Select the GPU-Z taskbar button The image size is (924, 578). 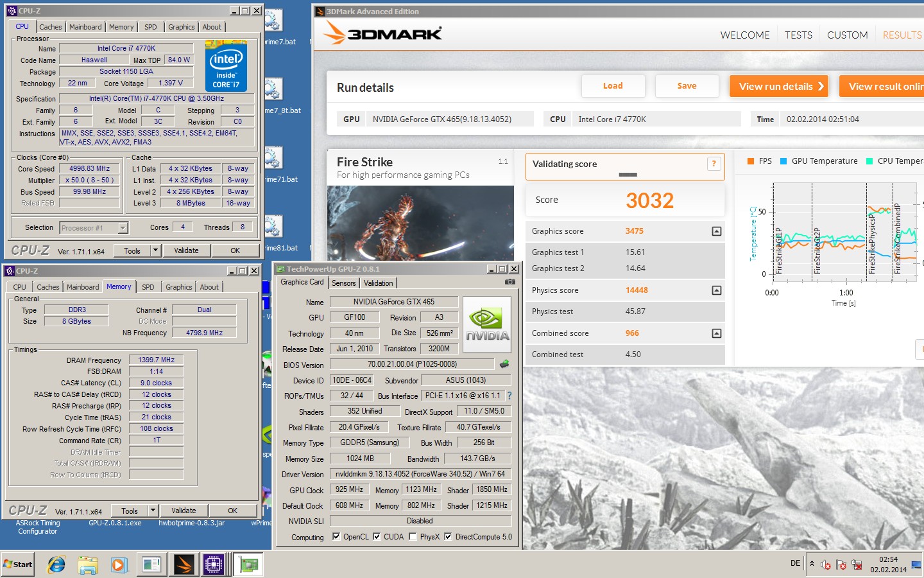coord(248,565)
